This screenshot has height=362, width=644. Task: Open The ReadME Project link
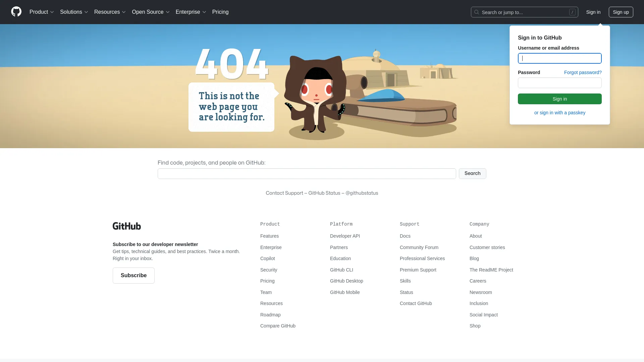(491, 270)
